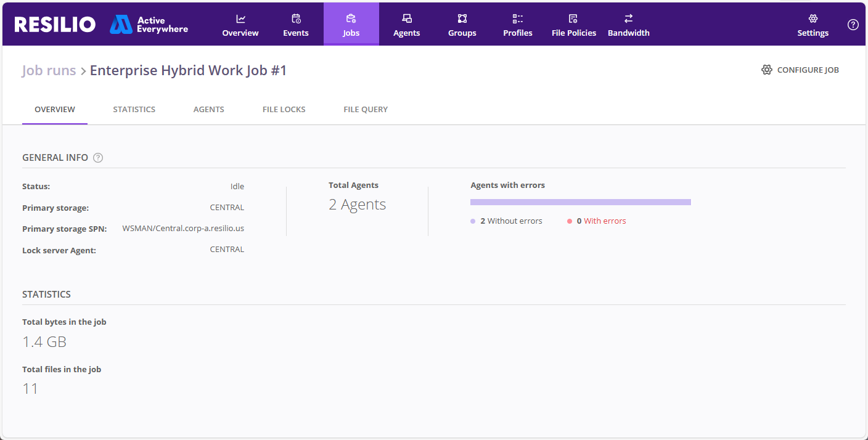Viewport: 868px width, 440px height.
Task: Click the Configure Job label
Action: (808, 70)
